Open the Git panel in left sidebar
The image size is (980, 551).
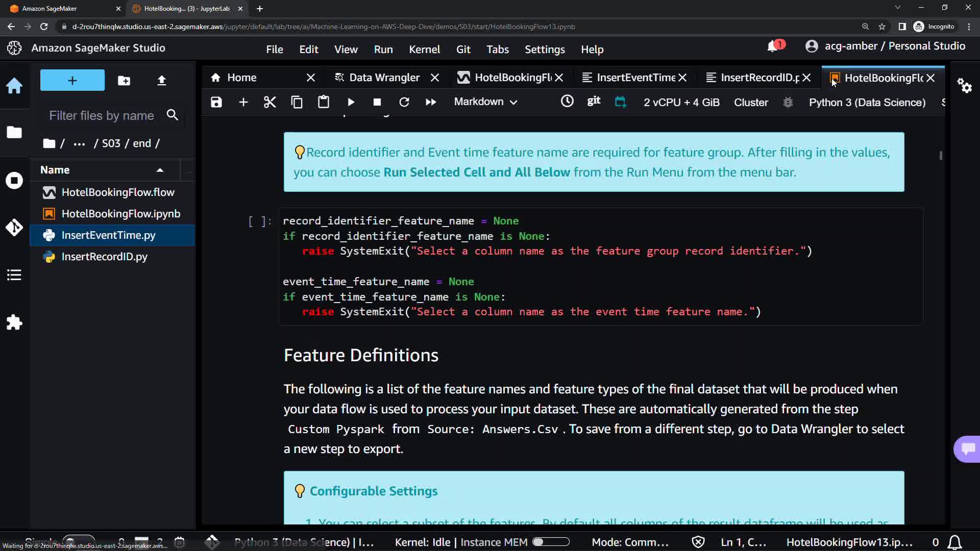pyautogui.click(x=14, y=227)
